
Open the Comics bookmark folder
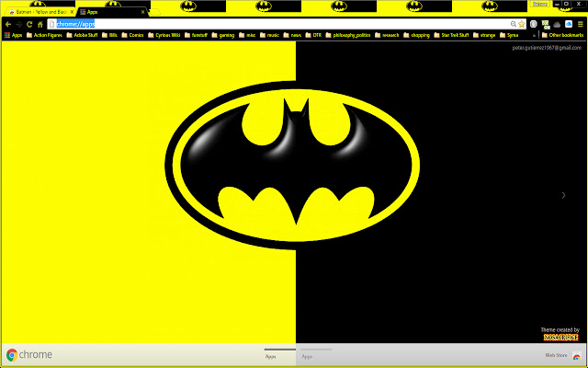coord(132,35)
